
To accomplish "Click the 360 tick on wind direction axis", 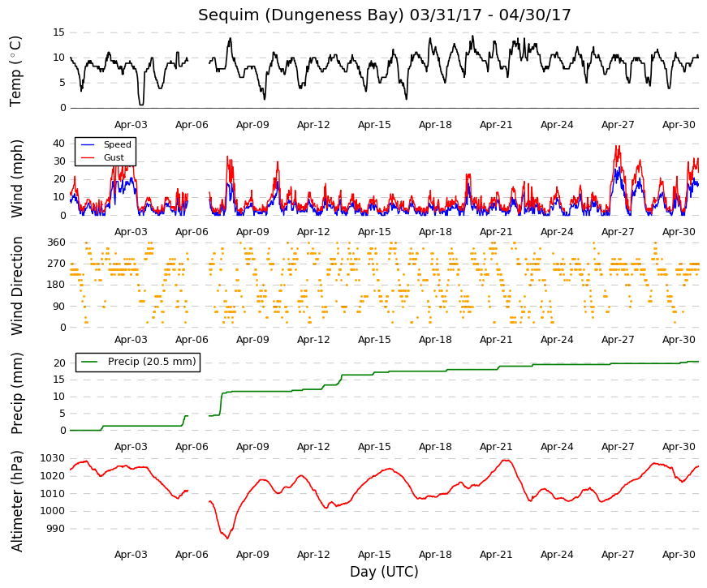I will click(56, 242).
